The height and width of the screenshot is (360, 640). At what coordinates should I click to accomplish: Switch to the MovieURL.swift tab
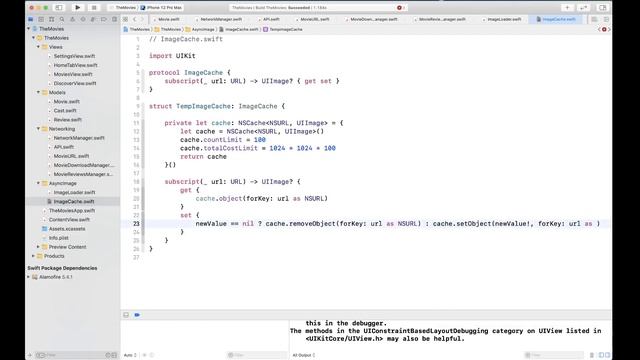(315, 19)
